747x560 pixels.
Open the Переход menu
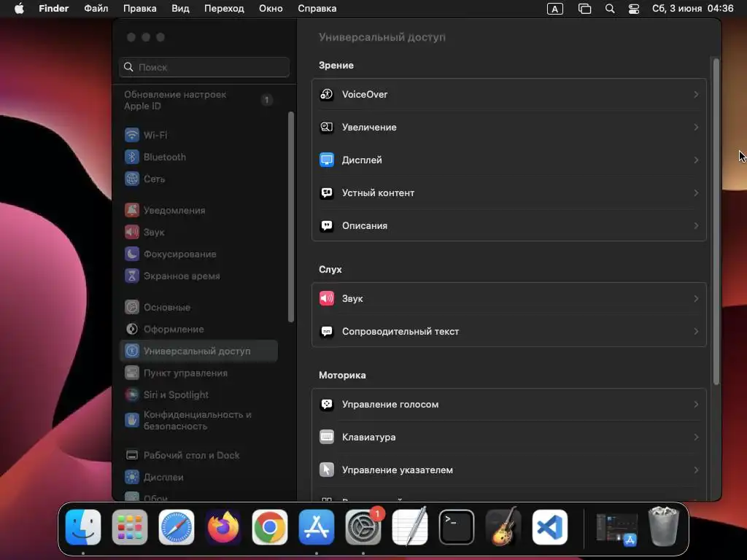point(224,9)
